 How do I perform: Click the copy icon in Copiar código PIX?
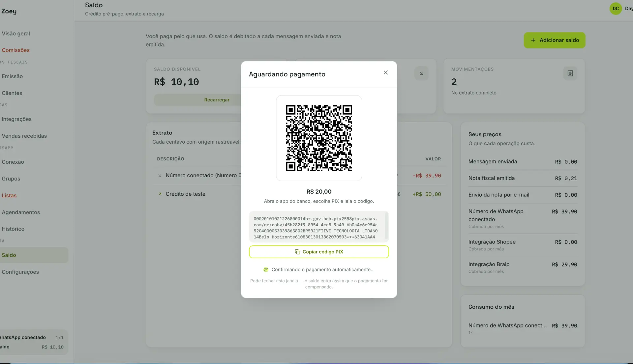[x=297, y=252]
